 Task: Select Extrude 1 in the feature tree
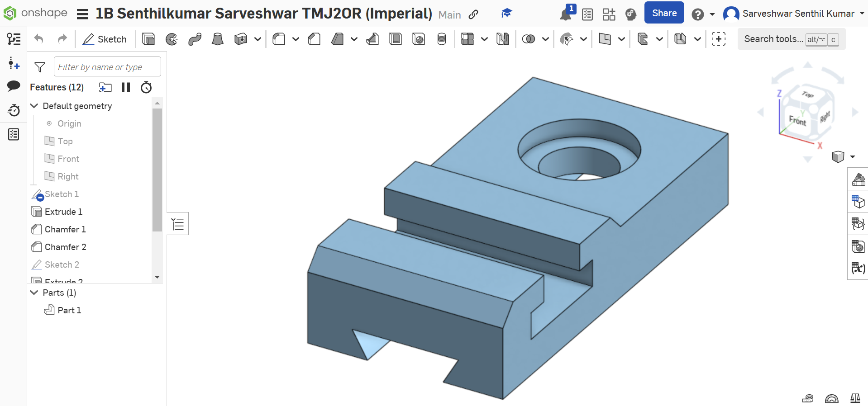(63, 212)
